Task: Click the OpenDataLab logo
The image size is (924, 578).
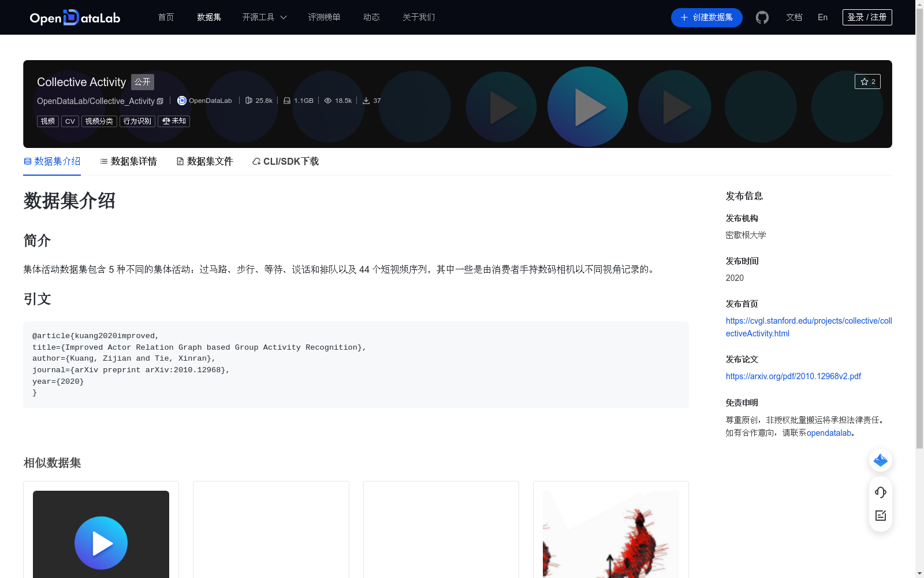Action: pyautogui.click(x=75, y=17)
